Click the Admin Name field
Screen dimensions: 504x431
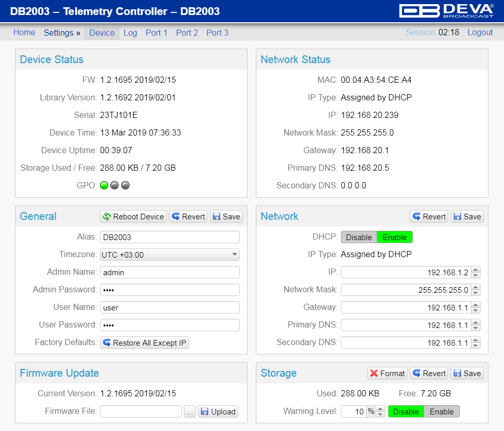(x=170, y=272)
